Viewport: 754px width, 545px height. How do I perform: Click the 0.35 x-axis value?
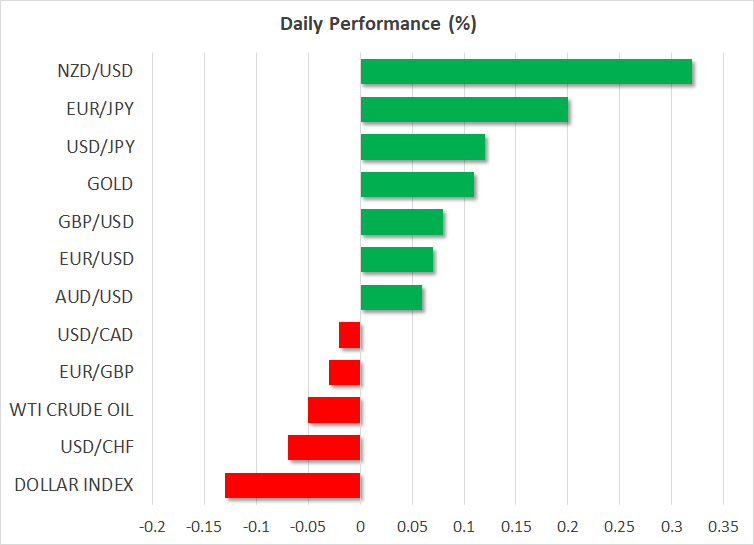[723, 526]
